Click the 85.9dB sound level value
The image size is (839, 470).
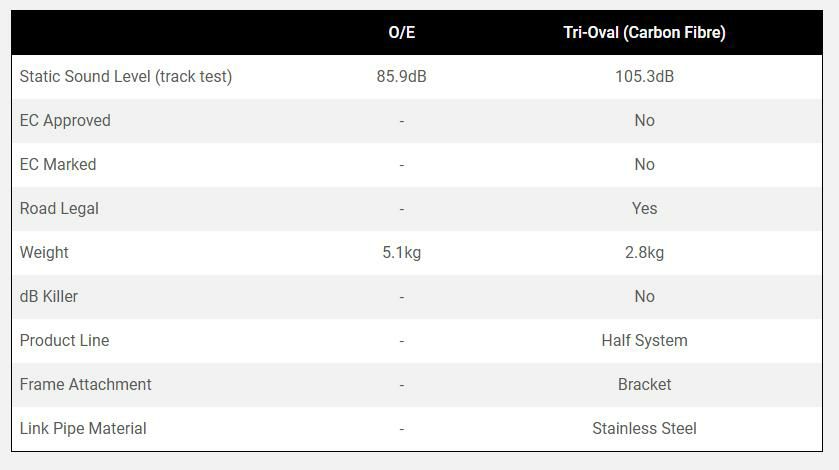tap(401, 76)
